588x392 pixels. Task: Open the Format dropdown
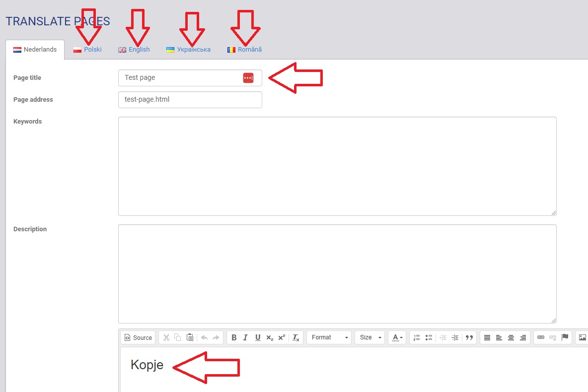[329, 337]
